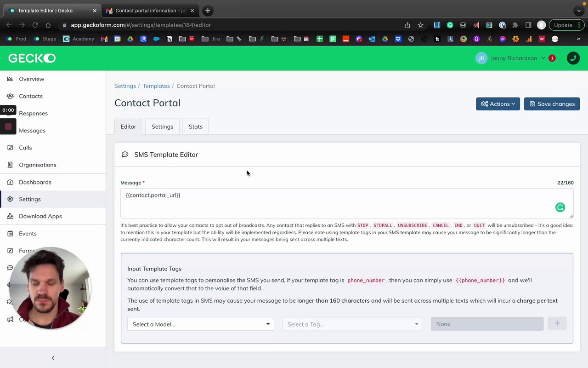Click the Save changes button
588x368 pixels.
[552, 104]
